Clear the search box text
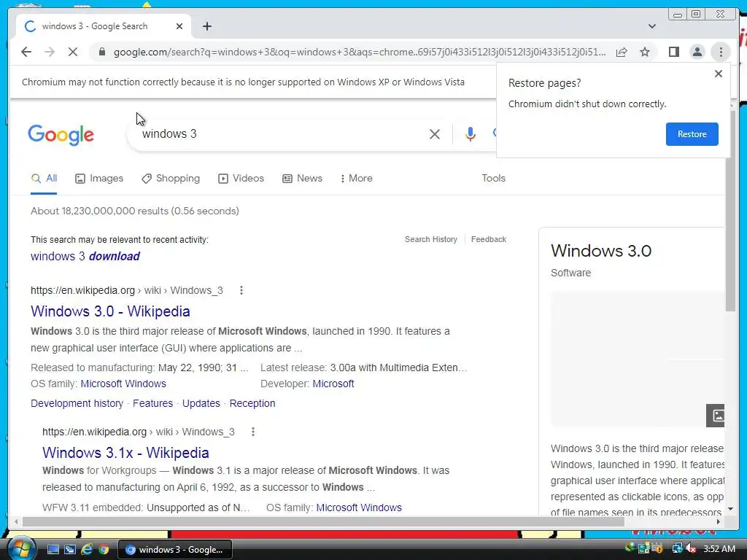The width and height of the screenshot is (747, 560). click(435, 134)
